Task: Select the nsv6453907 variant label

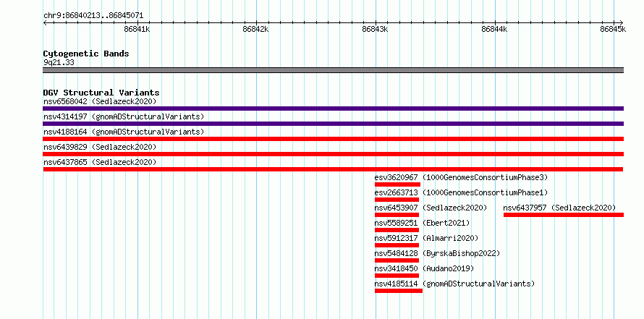Action: (431, 208)
